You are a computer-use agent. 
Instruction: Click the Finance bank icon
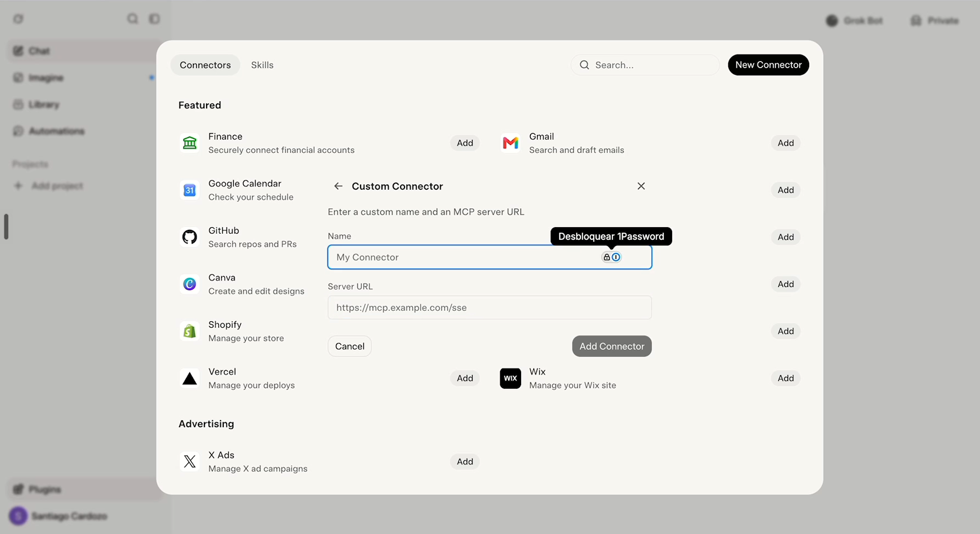pyautogui.click(x=190, y=143)
